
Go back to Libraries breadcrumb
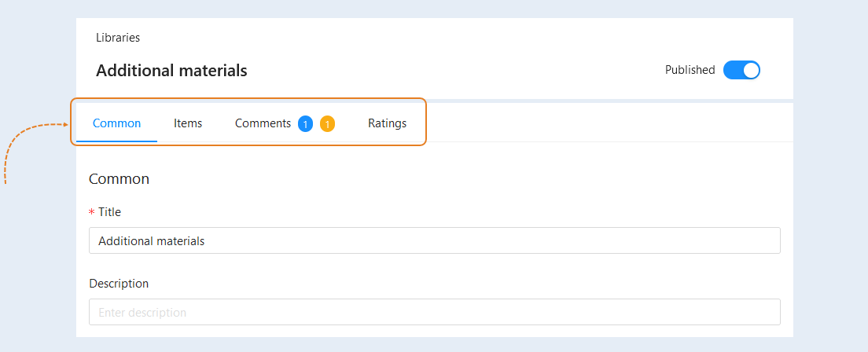[x=118, y=38]
